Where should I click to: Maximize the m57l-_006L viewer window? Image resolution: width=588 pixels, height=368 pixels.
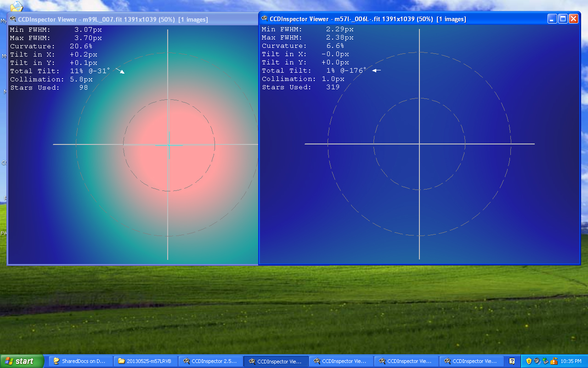click(x=562, y=19)
